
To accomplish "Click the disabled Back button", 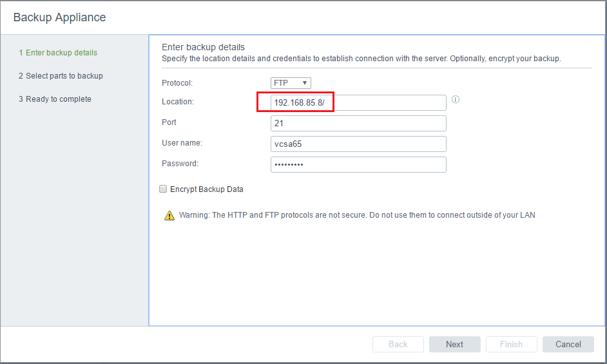I will pyautogui.click(x=398, y=344).
